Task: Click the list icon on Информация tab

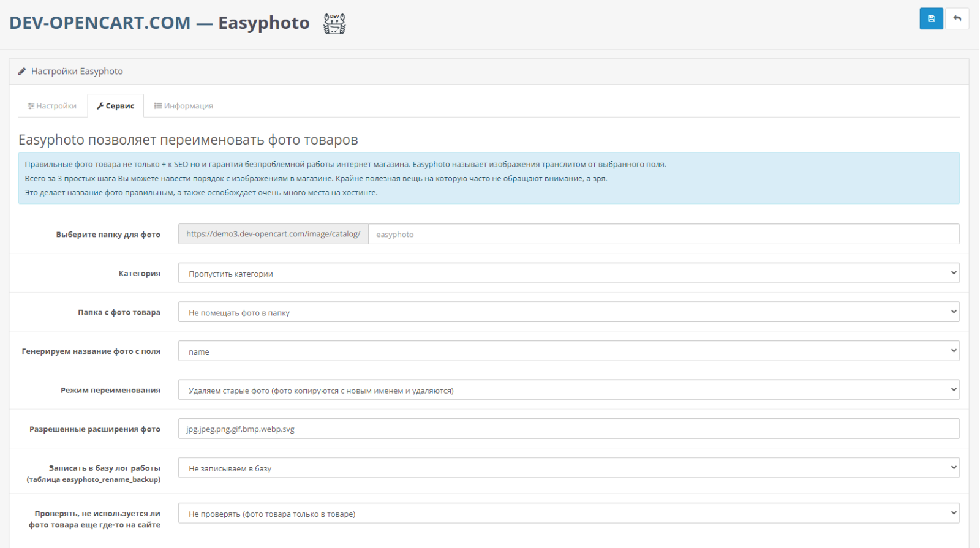Action: [x=157, y=106]
